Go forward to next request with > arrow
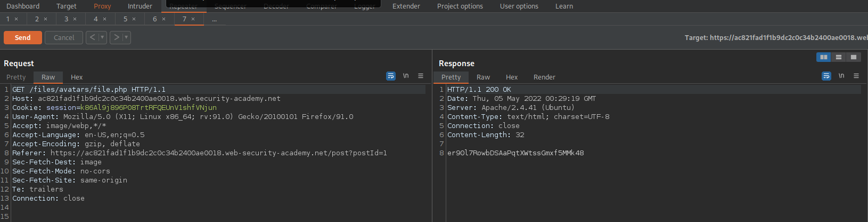Screen dimensions: 868x222 point(116,37)
